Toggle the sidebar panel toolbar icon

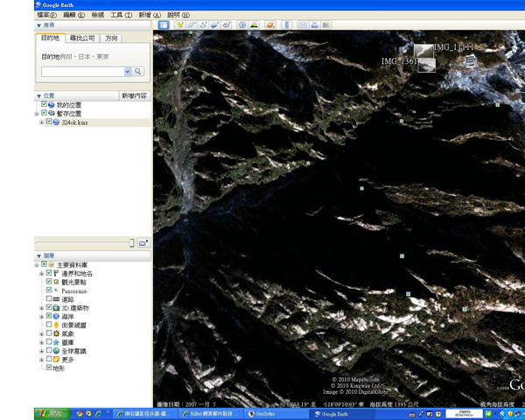tap(163, 24)
